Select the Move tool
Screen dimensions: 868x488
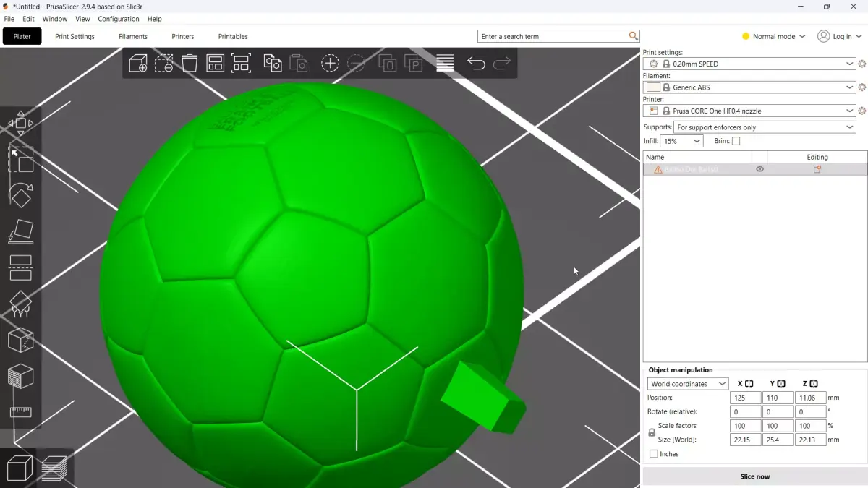tap(20, 124)
